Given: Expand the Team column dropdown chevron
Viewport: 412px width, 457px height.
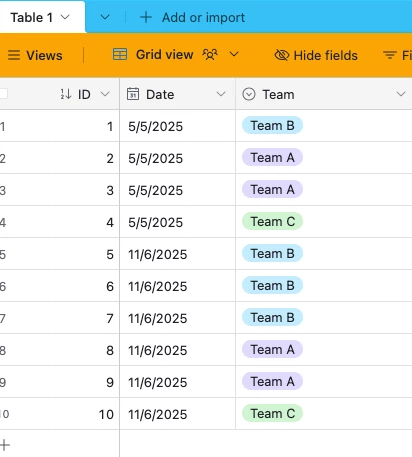Looking at the screenshot, I should pos(401,94).
